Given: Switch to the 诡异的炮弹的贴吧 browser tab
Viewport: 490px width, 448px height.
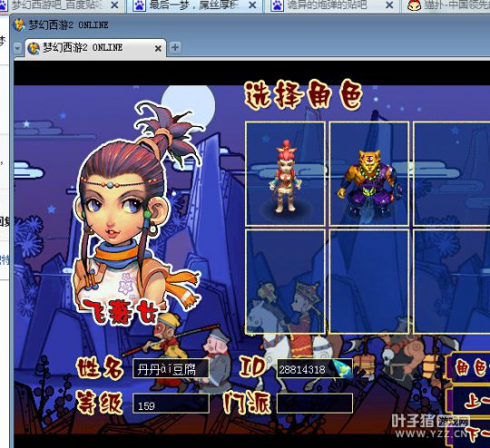Looking at the screenshot, I should (x=332, y=5).
